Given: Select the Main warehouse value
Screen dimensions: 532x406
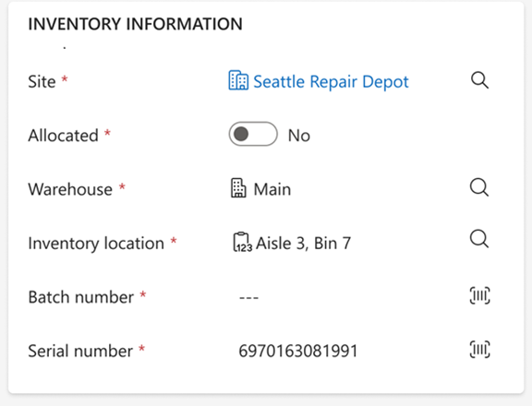Looking at the screenshot, I should point(272,189).
